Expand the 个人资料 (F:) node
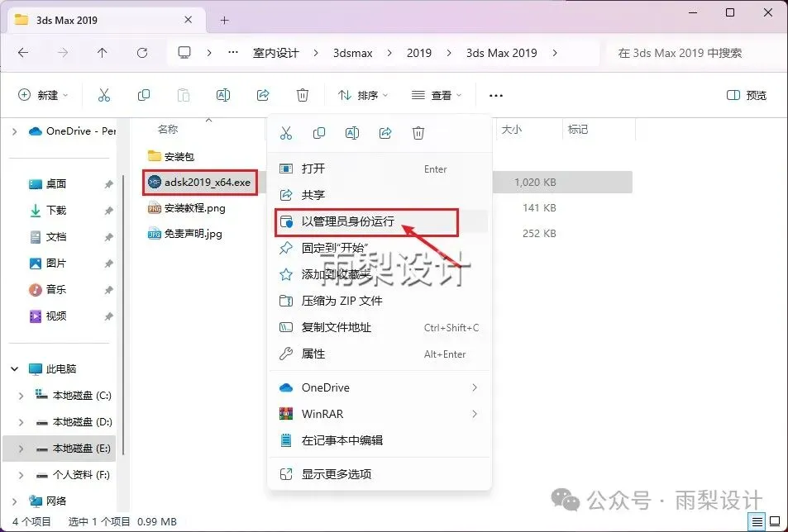788x532 pixels. pos(21,475)
